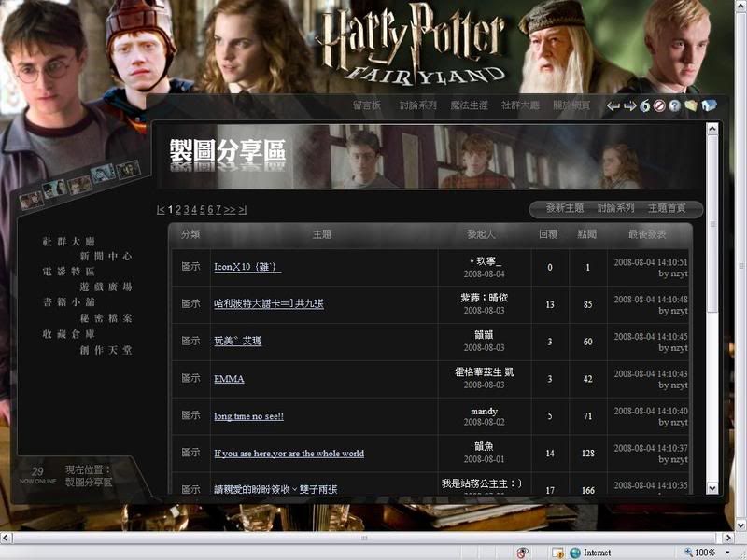Go to 電影特區 in the left sidebar
This screenshot has width=747, height=560.
[x=68, y=272]
